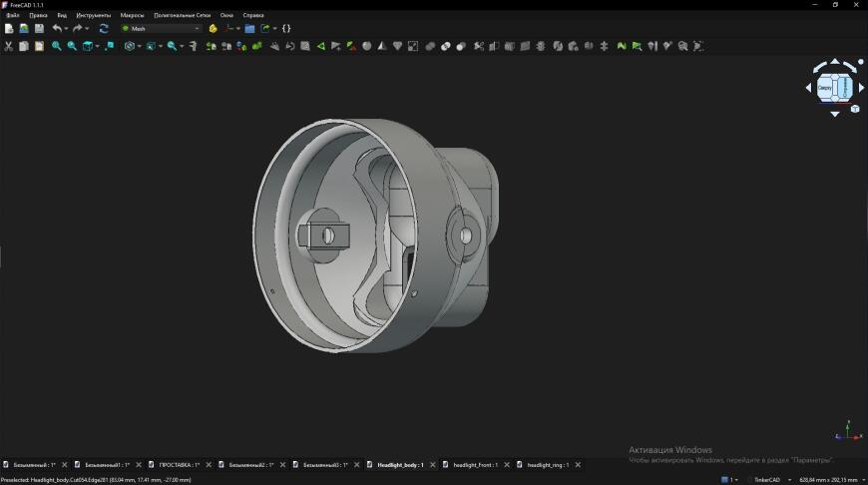
Task: Close the Headlight_body tab
Action: (432, 465)
